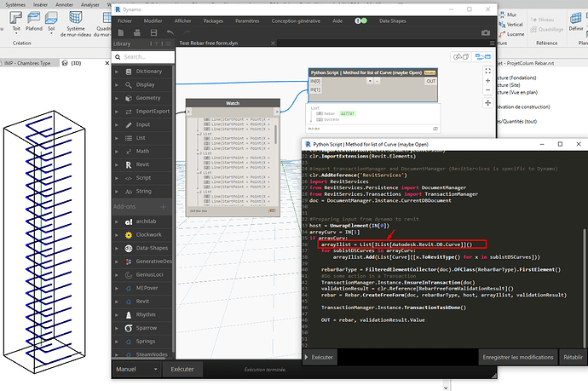Image resolution: width=588 pixels, height=391 pixels.
Task: Click the Redo arrow in Dynamo toolbar
Action: pos(187,32)
